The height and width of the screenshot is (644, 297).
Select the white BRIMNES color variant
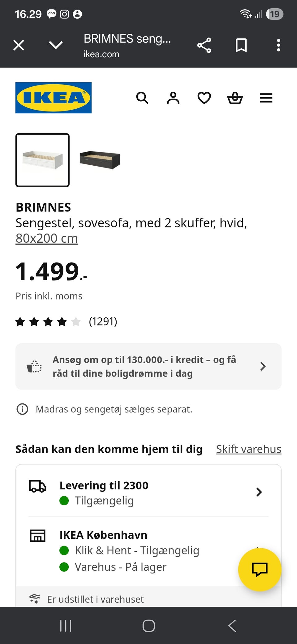coord(43,160)
